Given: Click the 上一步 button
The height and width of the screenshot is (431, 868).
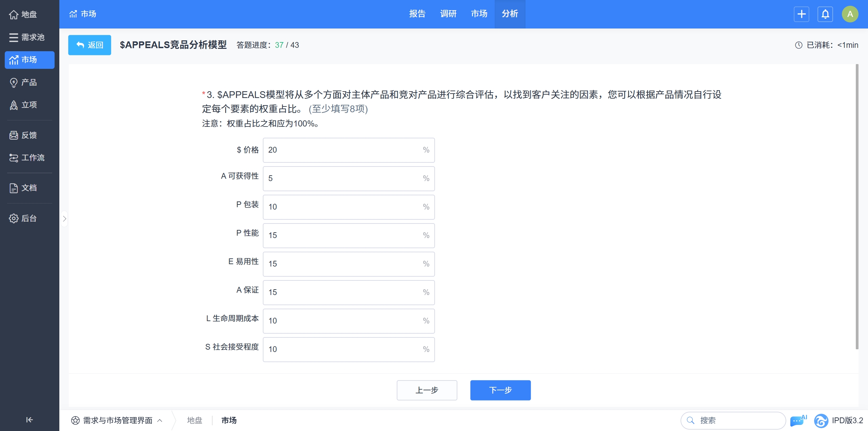Looking at the screenshot, I should pos(427,390).
